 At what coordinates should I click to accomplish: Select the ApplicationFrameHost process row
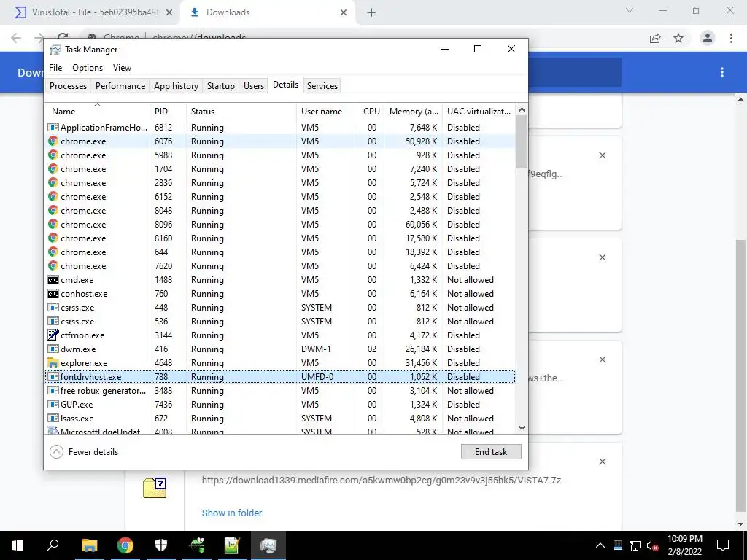pos(280,127)
